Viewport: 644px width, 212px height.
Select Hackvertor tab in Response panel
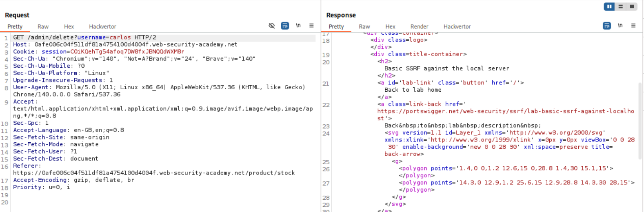pos(457,26)
